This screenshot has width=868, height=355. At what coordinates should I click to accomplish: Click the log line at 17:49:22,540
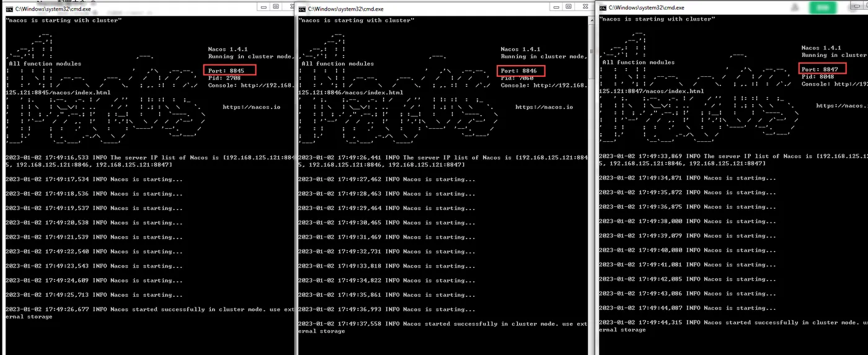[94, 252]
